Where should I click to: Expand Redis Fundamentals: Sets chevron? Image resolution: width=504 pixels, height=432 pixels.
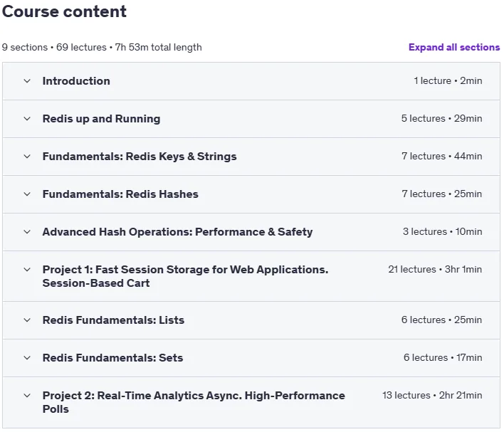click(x=27, y=358)
